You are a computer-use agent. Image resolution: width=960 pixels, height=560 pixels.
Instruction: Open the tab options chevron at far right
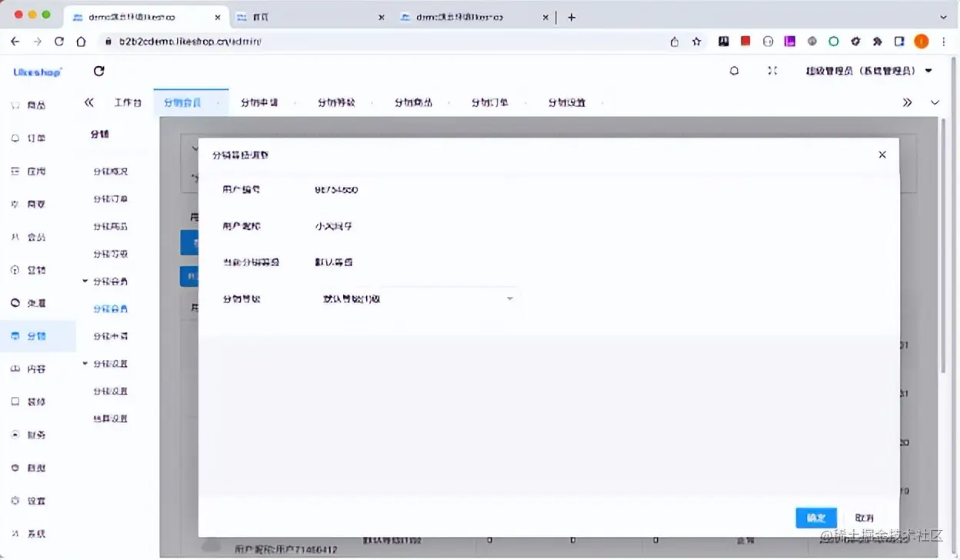(935, 102)
